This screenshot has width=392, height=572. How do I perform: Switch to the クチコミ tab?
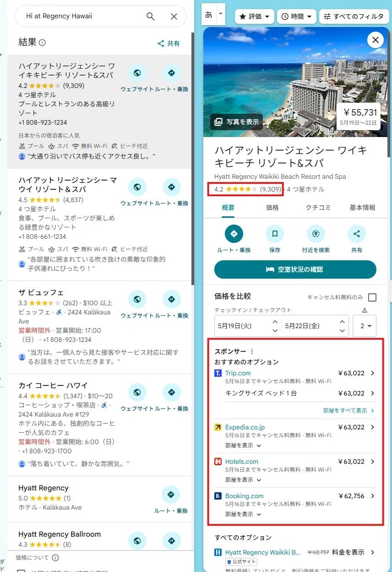pyautogui.click(x=318, y=208)
